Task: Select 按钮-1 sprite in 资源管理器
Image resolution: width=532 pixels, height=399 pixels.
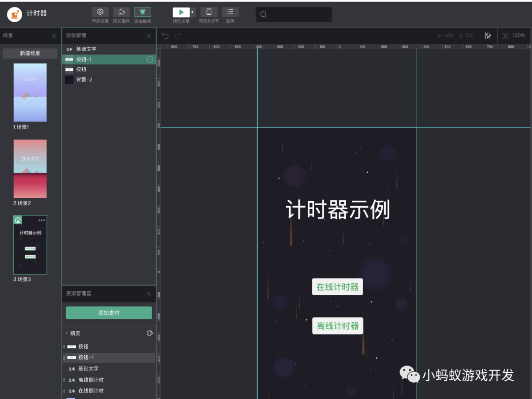Action: pyautogui.click(x=109, y=357)
